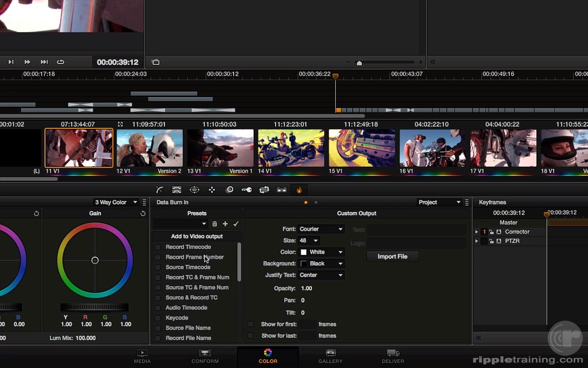This screenshot has height=368, width=588.
Task: Collapse panel with double chevron near viewer
Action: point(433,61)
